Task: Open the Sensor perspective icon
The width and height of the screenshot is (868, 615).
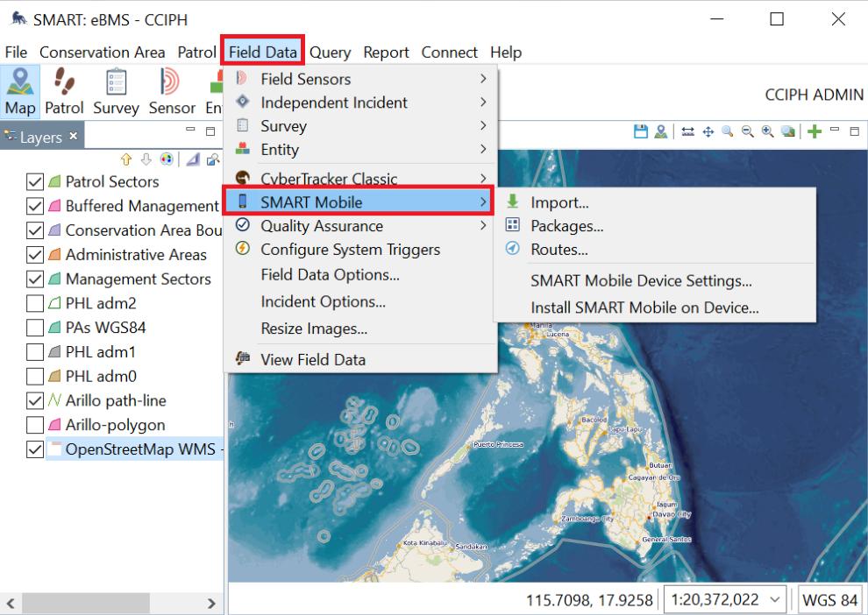Action: (x=172, y=91)
